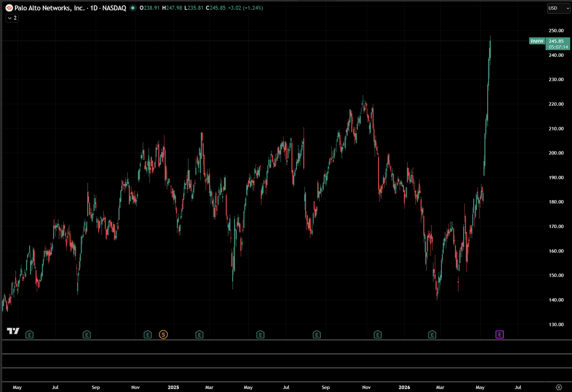
Task: Open earnings marker from November 2024
Action: coord(148,334)
